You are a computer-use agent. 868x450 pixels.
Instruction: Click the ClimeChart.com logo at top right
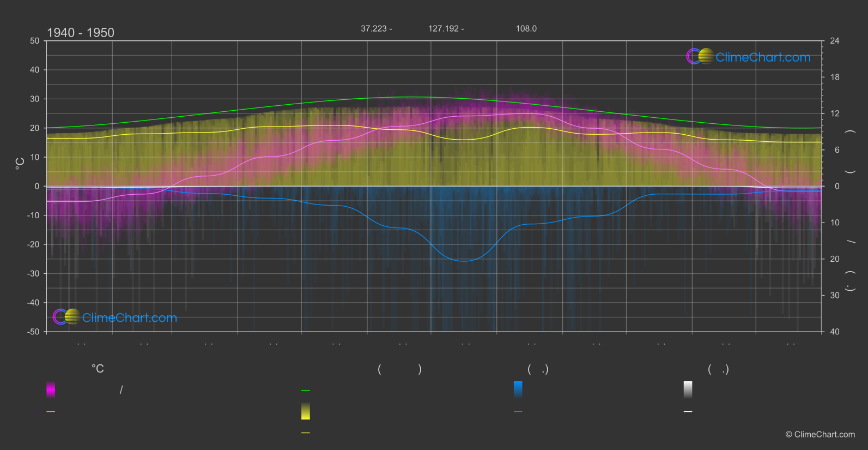pos(748,57)
